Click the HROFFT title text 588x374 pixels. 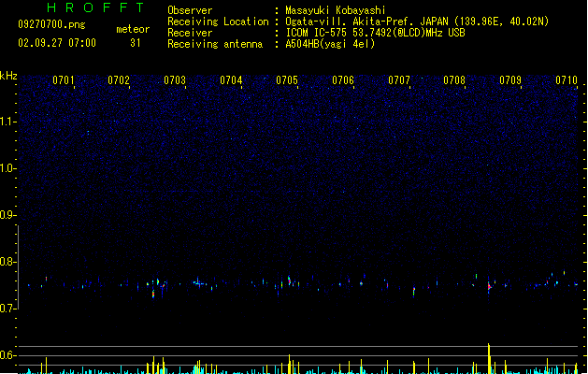[x=95, y=7]
